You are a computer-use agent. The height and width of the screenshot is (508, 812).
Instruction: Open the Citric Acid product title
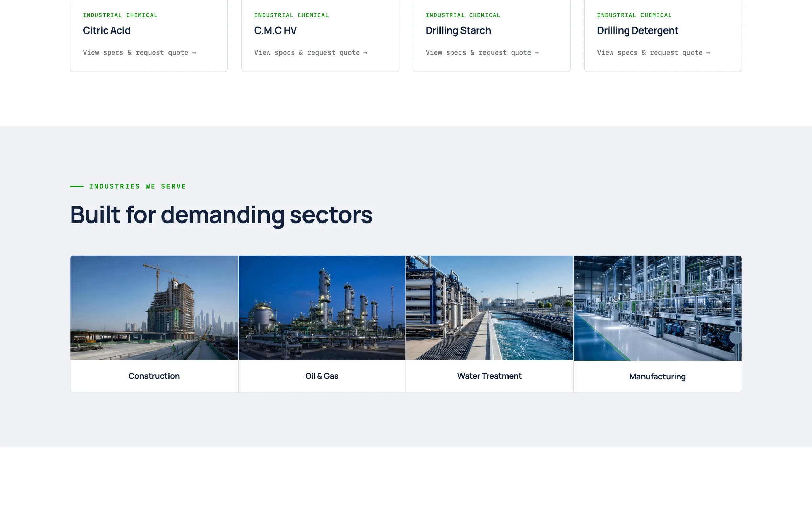[107, 30]
